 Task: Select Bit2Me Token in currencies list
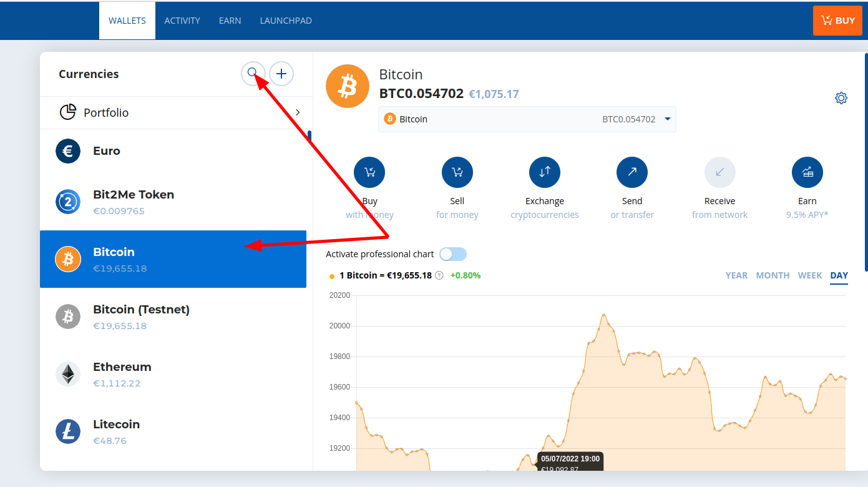(x=173, y=202)
